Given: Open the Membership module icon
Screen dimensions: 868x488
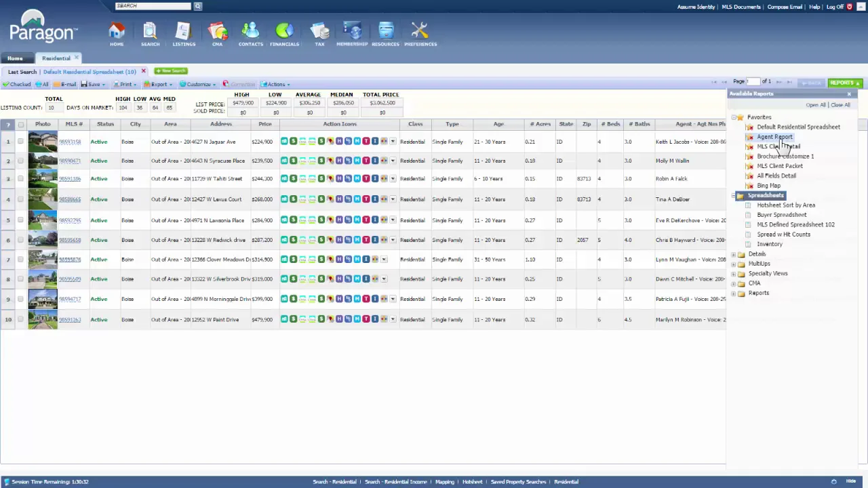Looking at the screenshot, I should click(352, 34).
